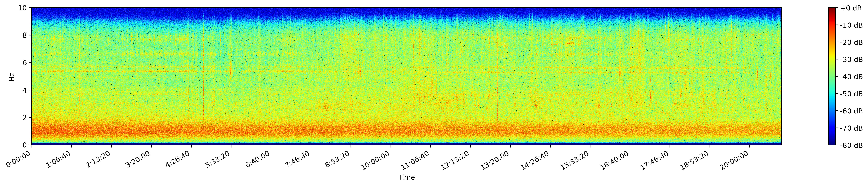Click the green middle of the colorbar
The image size is (868, 186).
[x=832, y=76]
